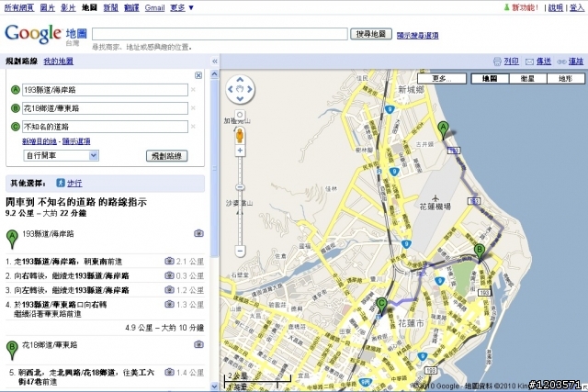The width and height of the screenshot is (588, 392).
Task: Collapse the left panel with double chevron
Action: point(214,62)
